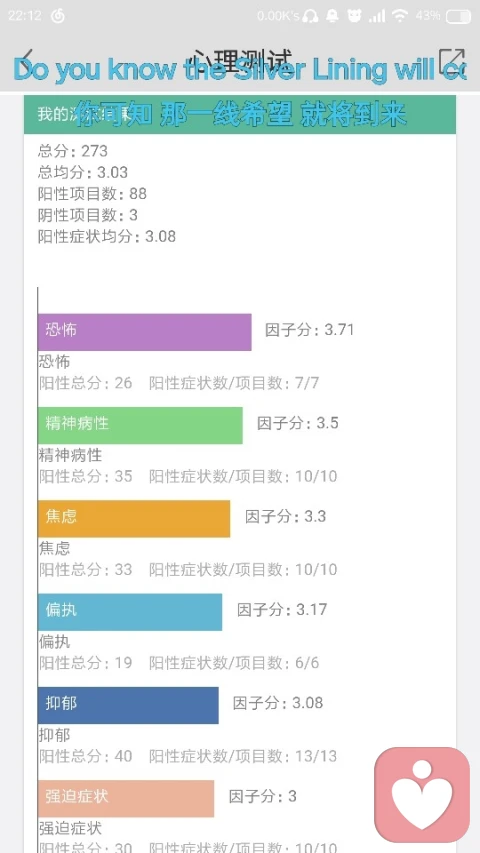Select the purple 恐怖 bar
480x853 pixels.
(145, 332)
